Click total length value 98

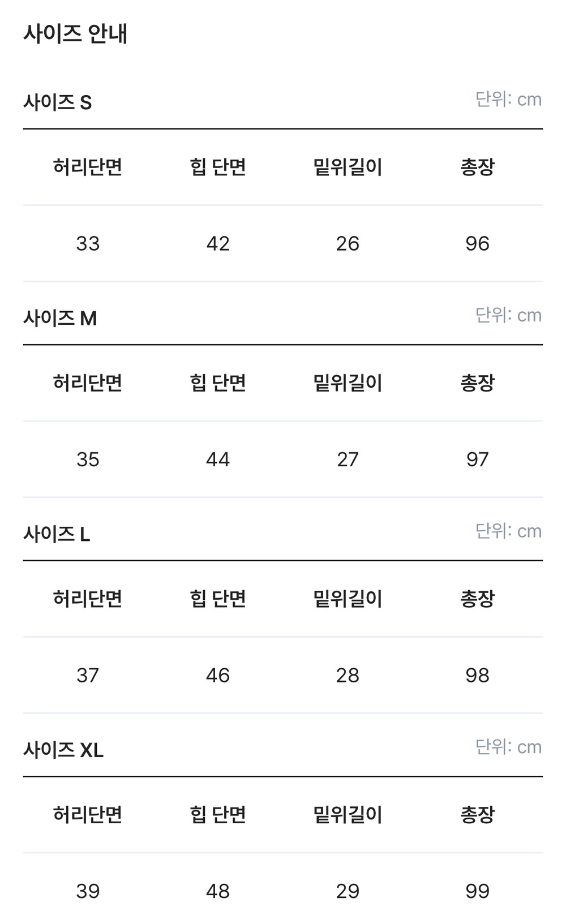(477, 675)
